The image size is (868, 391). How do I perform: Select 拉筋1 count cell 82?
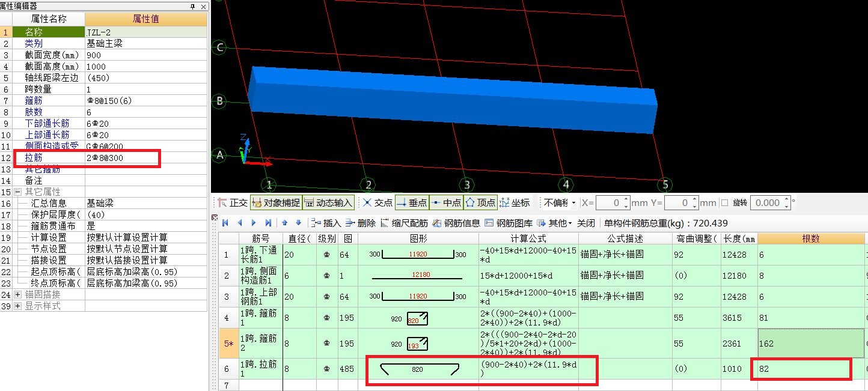tap(811, 369)
